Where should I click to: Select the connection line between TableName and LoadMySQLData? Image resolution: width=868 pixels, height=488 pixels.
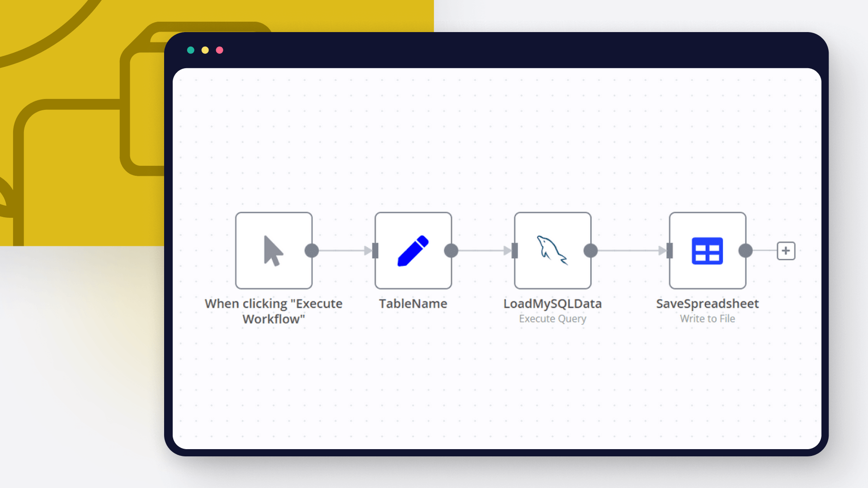tap(481, 250)
